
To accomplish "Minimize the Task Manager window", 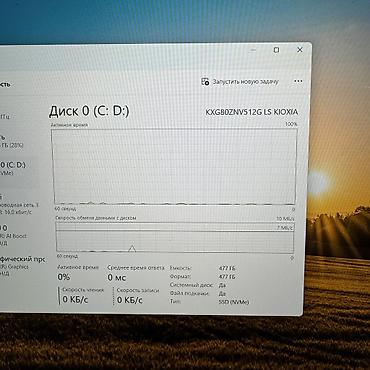I will pyautogui.click(x=253, y=50).
